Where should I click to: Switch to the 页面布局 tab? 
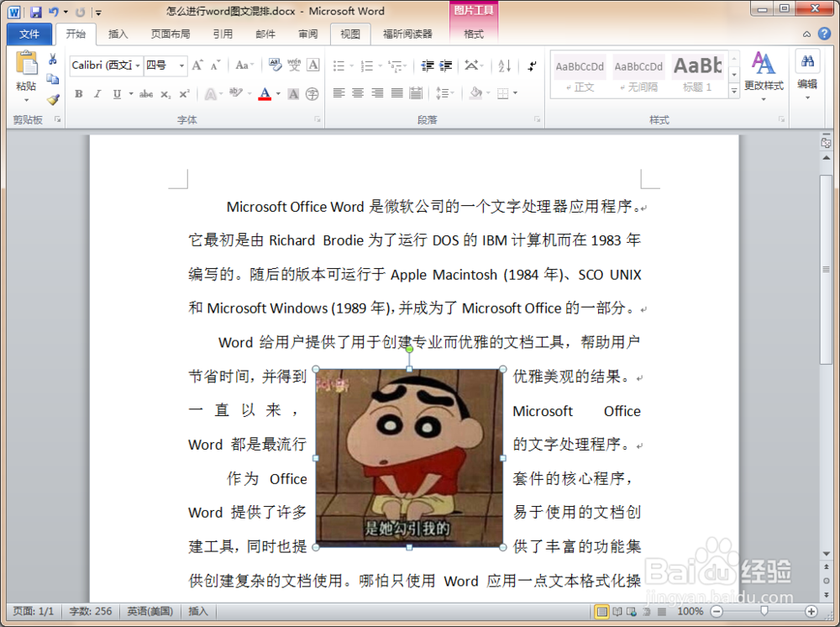click(x=171, y=34)
